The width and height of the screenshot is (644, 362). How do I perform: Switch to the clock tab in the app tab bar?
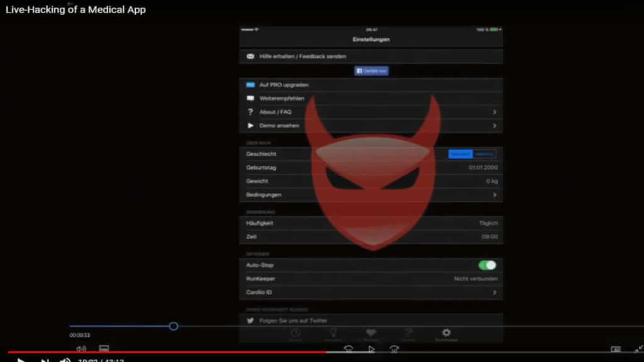tap(296, 334)
